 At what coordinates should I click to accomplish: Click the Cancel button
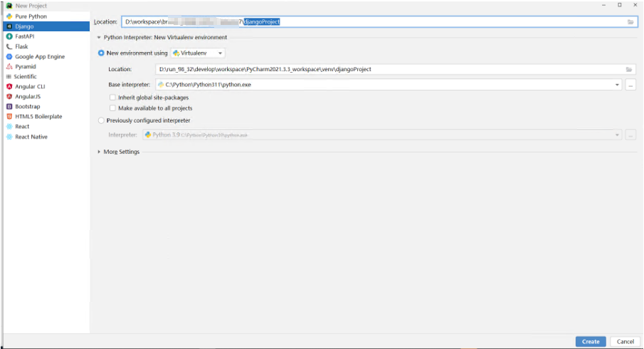[625, 342]
